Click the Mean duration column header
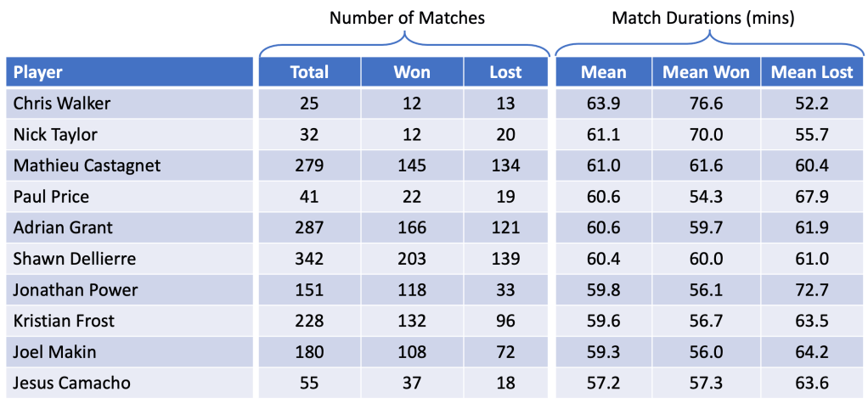The height and width of the screenshot is (403, 868). coord(603,72)
